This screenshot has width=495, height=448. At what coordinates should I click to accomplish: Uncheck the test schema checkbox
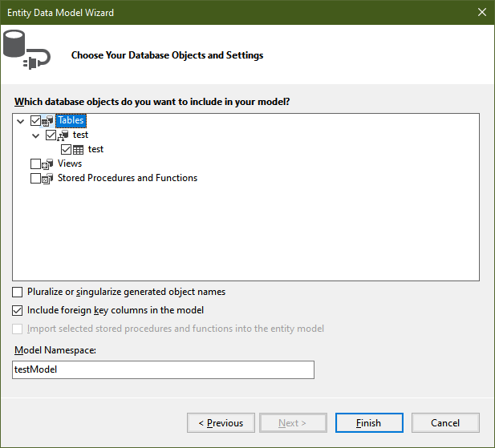(51, 135)
